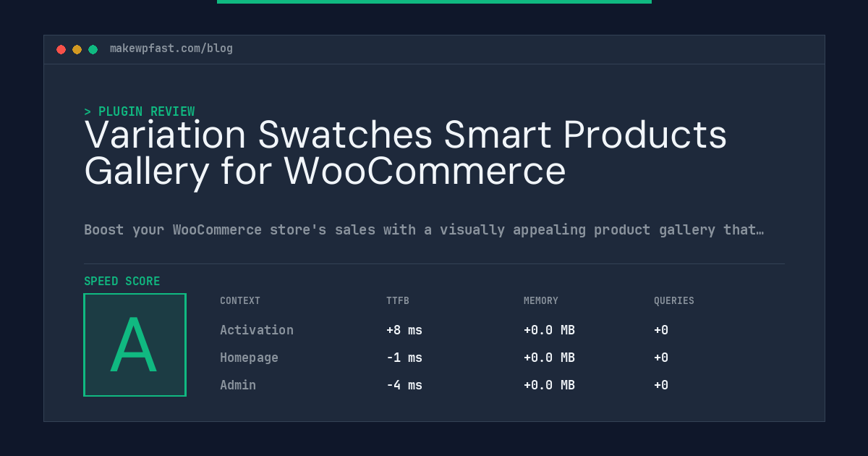Click the yellow window dot
The height and width of the screenshot is (456, 868).
click(77, 49)
